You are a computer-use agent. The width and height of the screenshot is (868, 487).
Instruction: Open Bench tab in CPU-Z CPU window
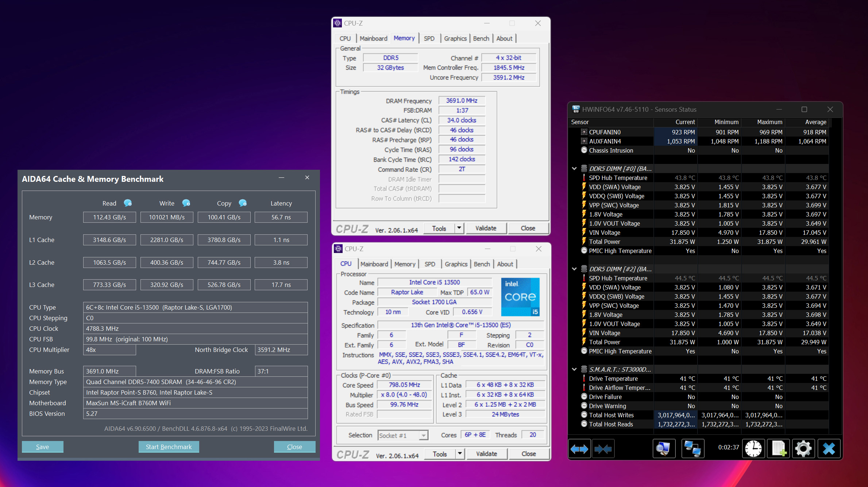[x=482, y=264]
